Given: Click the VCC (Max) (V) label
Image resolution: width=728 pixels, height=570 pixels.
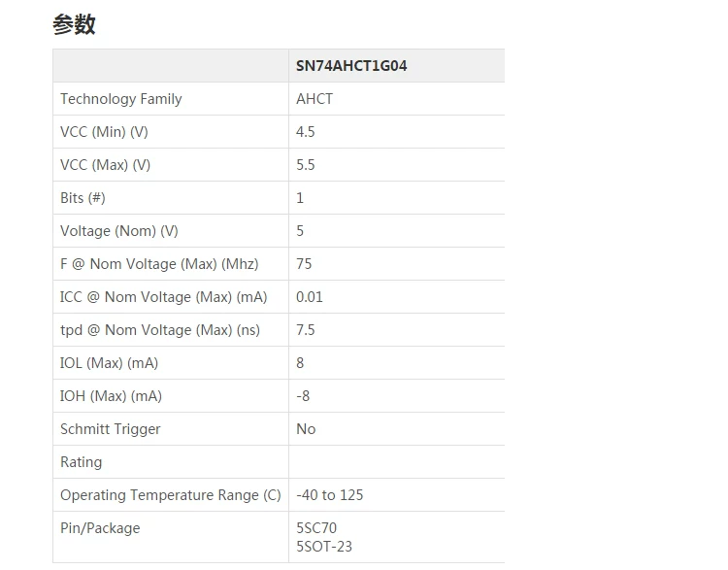Looking at the screenshot, I should coord(105,165).
